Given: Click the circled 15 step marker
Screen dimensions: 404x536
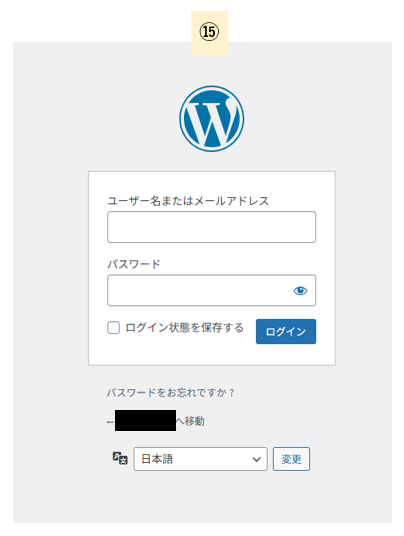Looking at the screenshot, I should coord(209,32).
